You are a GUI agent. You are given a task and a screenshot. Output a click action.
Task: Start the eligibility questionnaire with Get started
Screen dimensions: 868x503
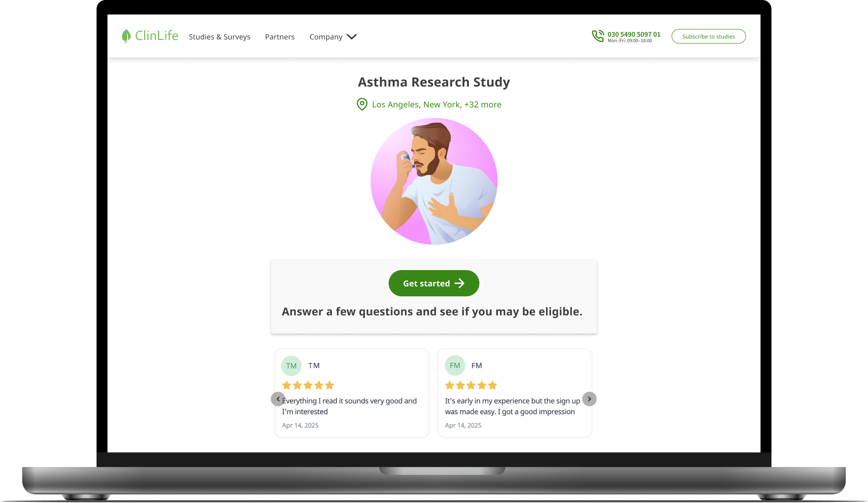434,283
